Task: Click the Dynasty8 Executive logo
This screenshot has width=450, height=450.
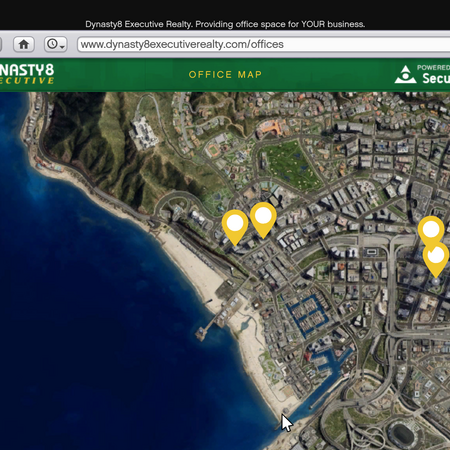Action: coord(27,75)
